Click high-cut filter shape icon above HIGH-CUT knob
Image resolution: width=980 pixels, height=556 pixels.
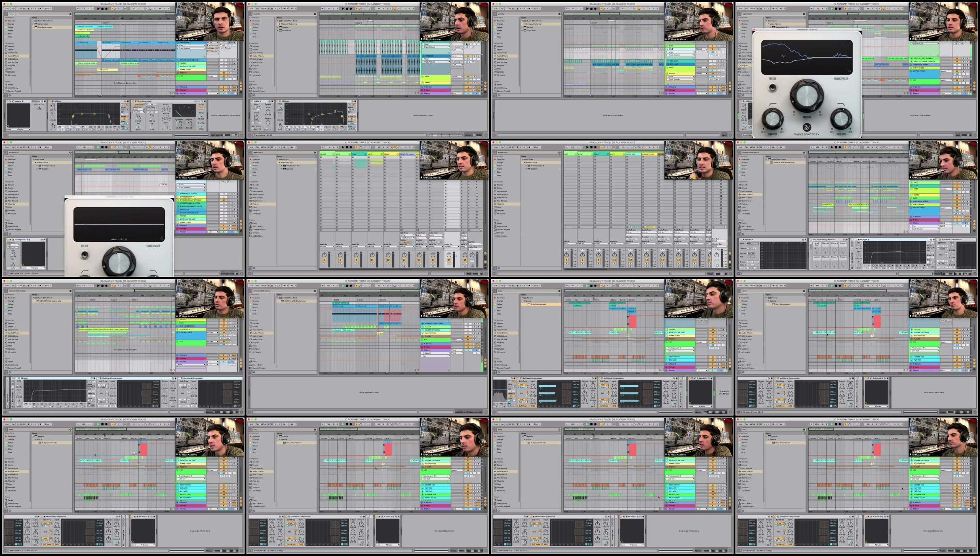tap(841, 105)
